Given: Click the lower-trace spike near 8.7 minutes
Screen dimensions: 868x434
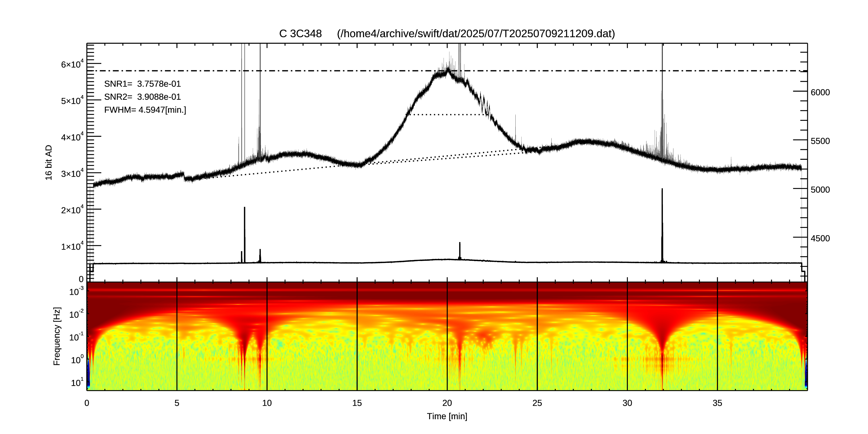Looking at the screenshot, I should pos(245,235).
